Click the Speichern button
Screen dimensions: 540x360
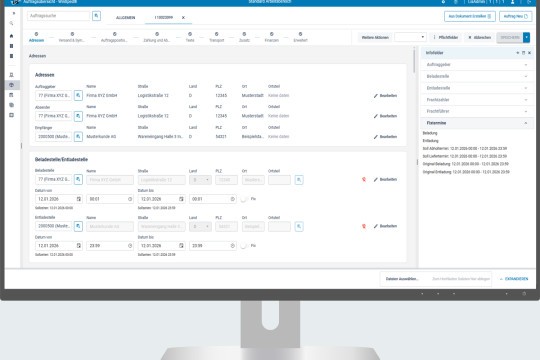point(510,37)
